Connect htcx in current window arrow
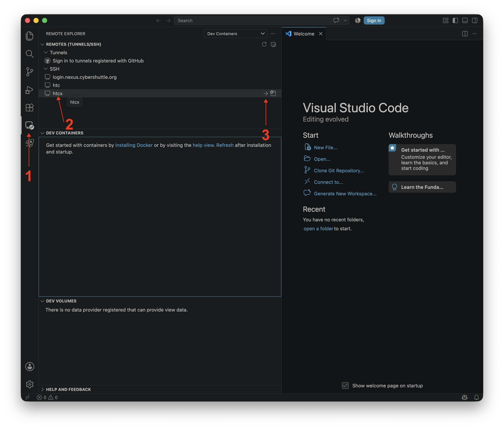Image resolution: width=504 pixels, height=429 pixels. tap(266, 93)
